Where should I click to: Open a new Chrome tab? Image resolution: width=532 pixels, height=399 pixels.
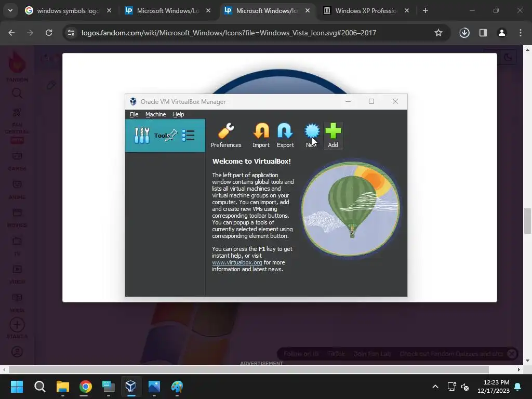(x=425, y=10)
